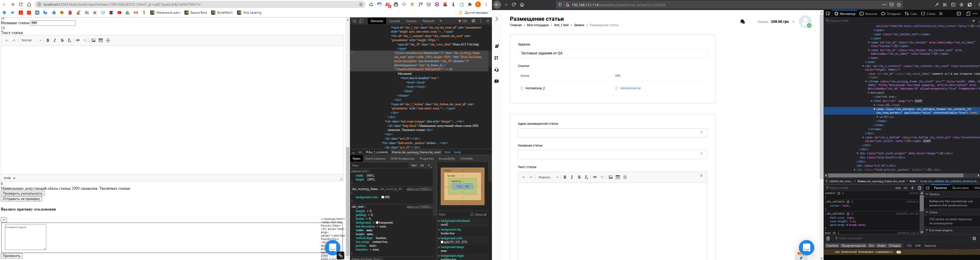
Task: Open Сеть tab in Firefox DevTools
Action: (x=911, y=14)
